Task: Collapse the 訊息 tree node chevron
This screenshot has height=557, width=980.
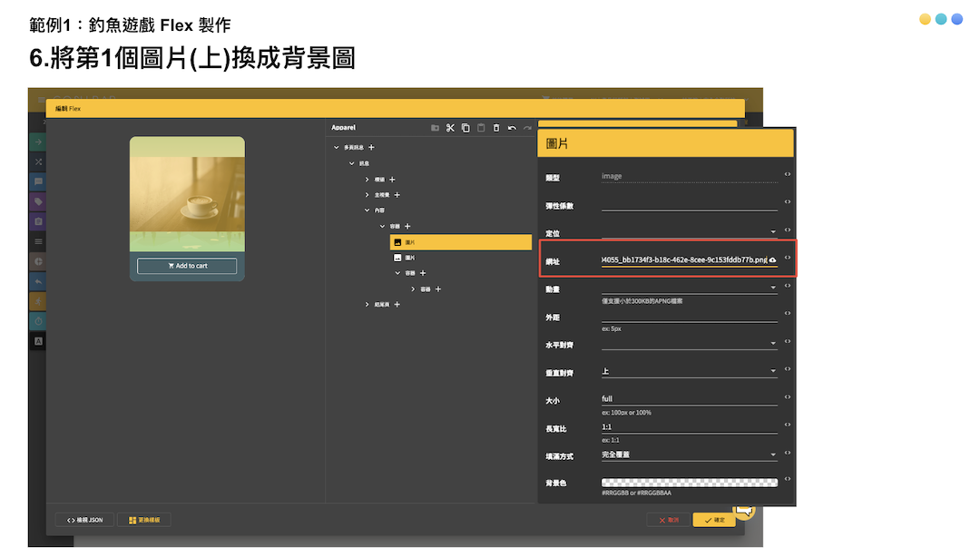Action: [352, 163]
